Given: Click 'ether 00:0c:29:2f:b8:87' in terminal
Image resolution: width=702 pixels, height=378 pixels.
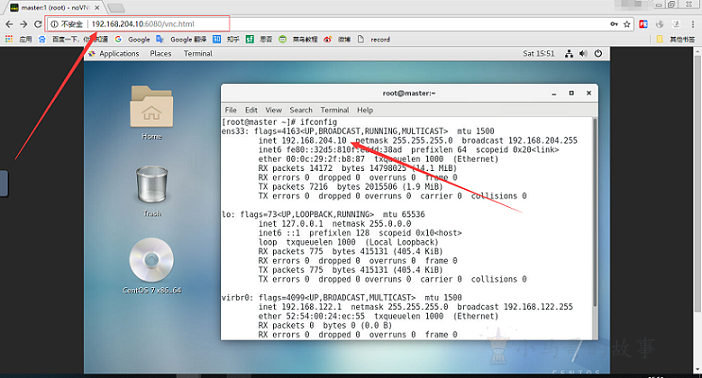Looking at the screenshot, I should tap(312, 159).
